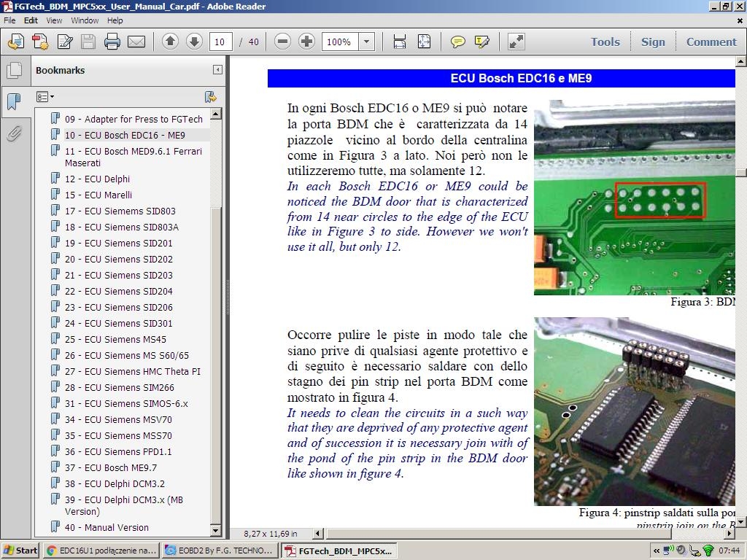
Task: Select bookmark 22 - ECU Siemens SID204
Action: [x=119, y=292]
